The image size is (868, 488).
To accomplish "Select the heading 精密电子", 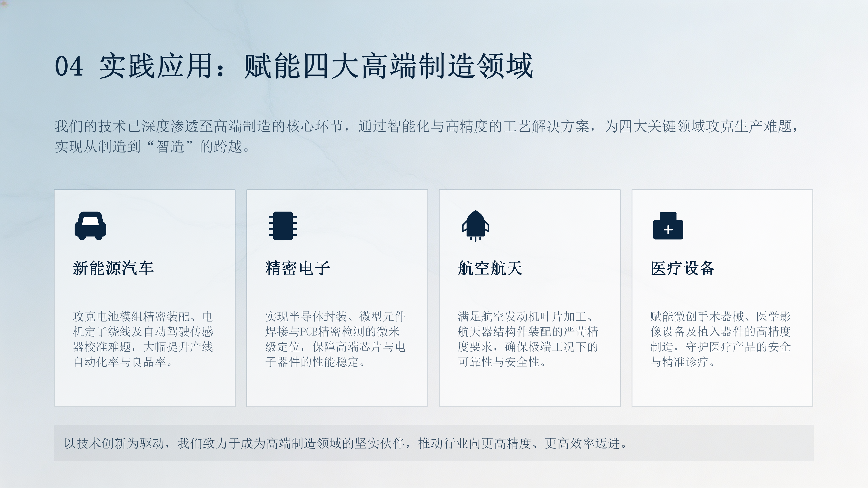I will pos(297,268).
